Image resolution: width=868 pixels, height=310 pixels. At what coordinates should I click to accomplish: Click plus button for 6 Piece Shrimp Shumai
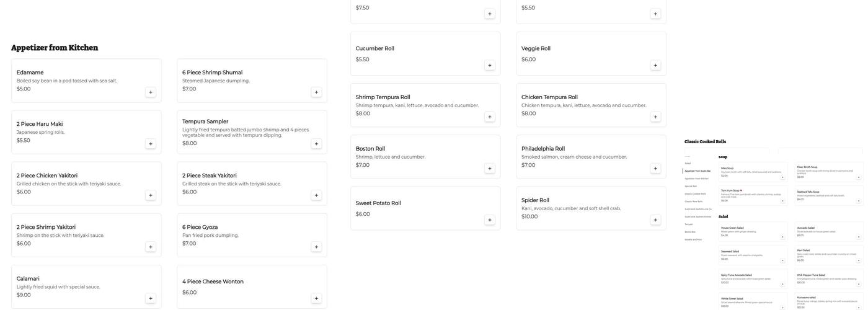coord(316,92)
